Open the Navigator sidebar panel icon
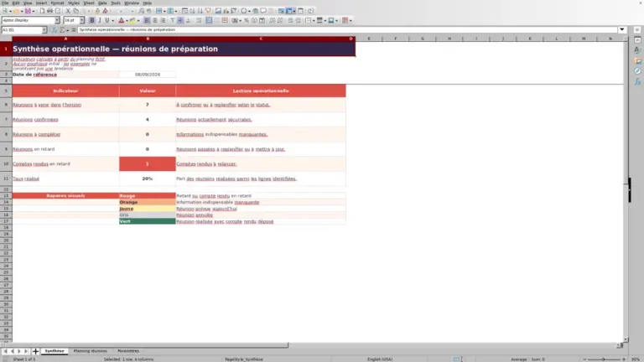 click(637, 71)
